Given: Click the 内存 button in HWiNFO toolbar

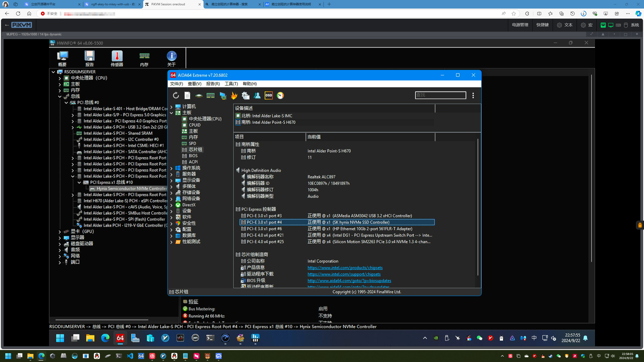Looking at the screenshot, I should coord(144,59).
